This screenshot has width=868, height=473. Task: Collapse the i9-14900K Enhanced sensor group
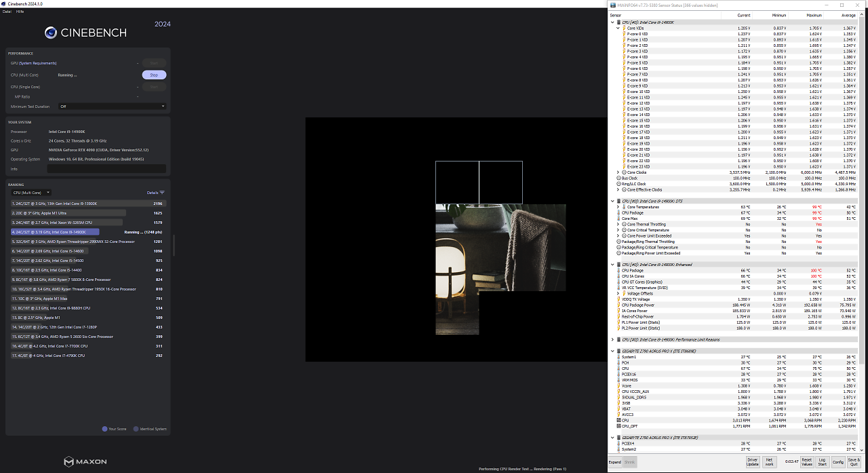tap(612, 265)
